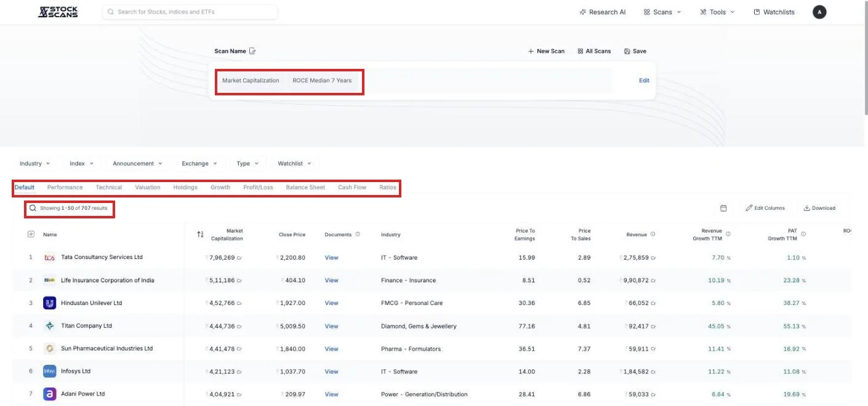Download the scan results
868x406 pixels.
pyautogui.click(x=819, y=208)
